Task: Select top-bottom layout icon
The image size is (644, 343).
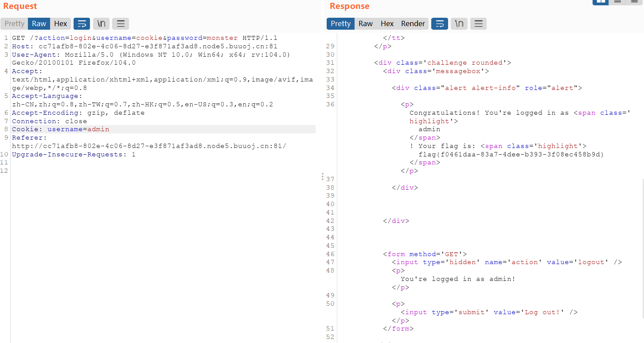Action: [x=617, y=2]
